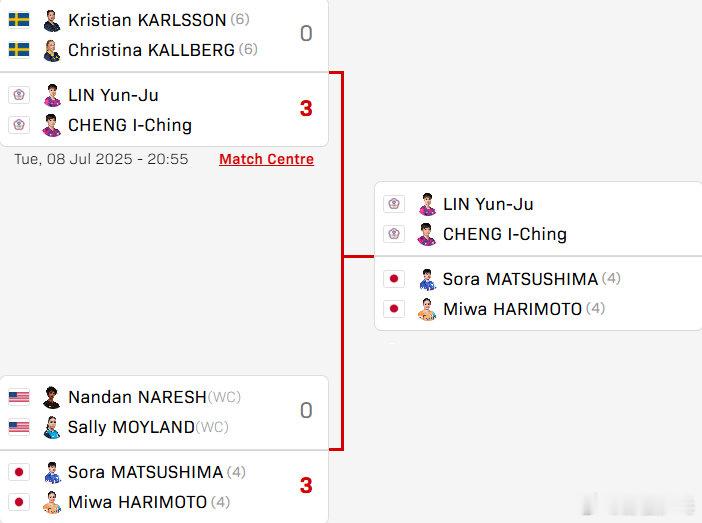The width and height of the screenshot is (702, 523).
Task: Select LIN Yun-Ju's avatar in first round
Action: pos(52,95)
